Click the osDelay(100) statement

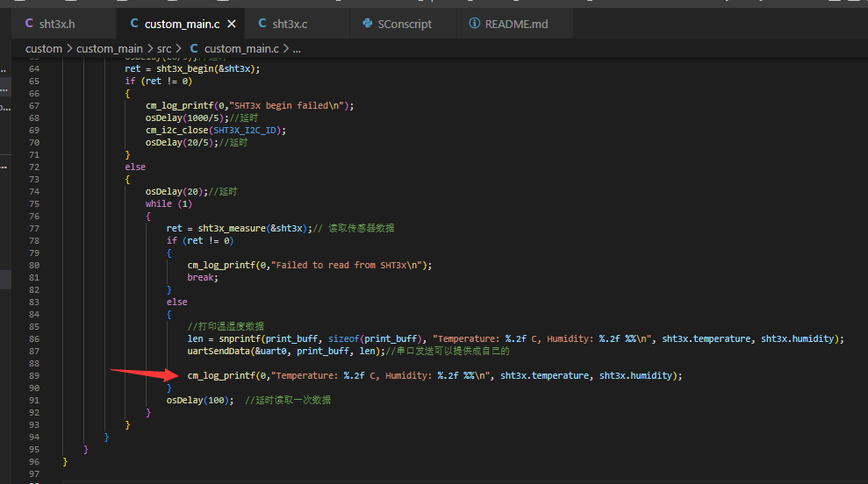[200, 400]
